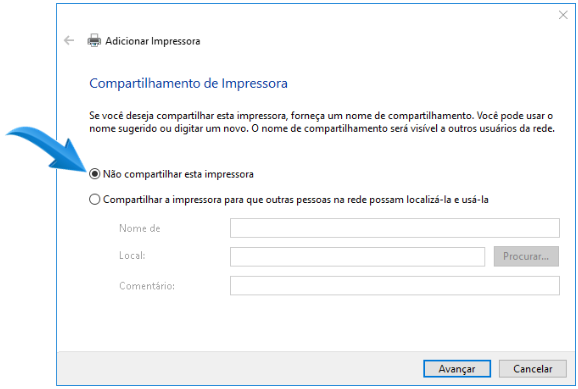Image resolution: width=578 pixels, height=389 pixels.
Task: Go back using the left arrow icon
Action: tap(69, 40)
